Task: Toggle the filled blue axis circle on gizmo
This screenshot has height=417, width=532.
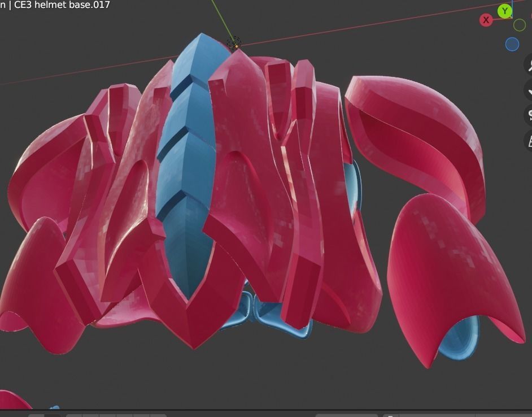Action: pos(513,43)
